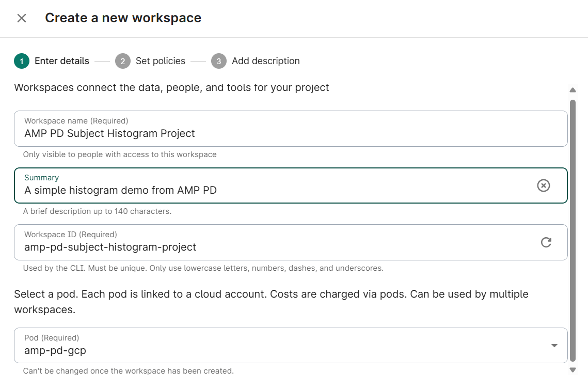The image size is (588, 387).
Task: Go to the Set policies step
Action: (x=160, y=61)
